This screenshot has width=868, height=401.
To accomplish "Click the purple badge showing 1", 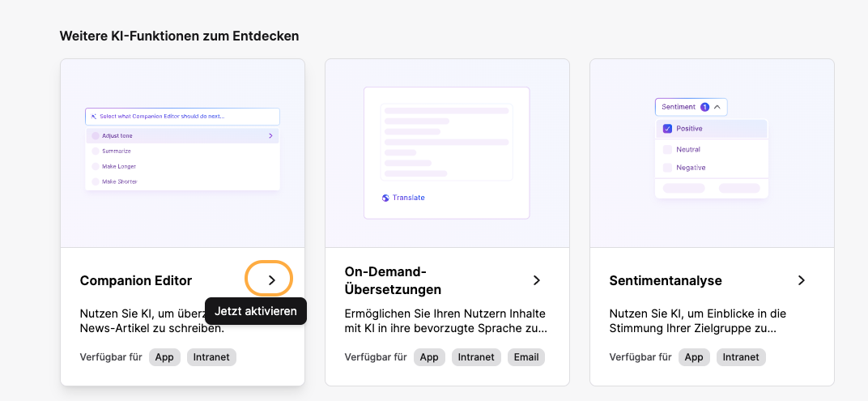I will [x=704, y=107].
